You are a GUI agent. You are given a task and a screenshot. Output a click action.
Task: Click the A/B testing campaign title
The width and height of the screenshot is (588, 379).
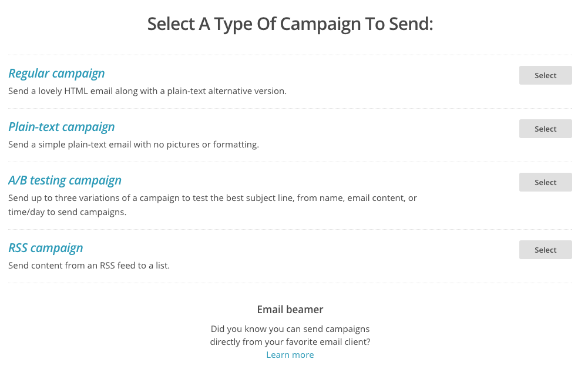point(65,180)
